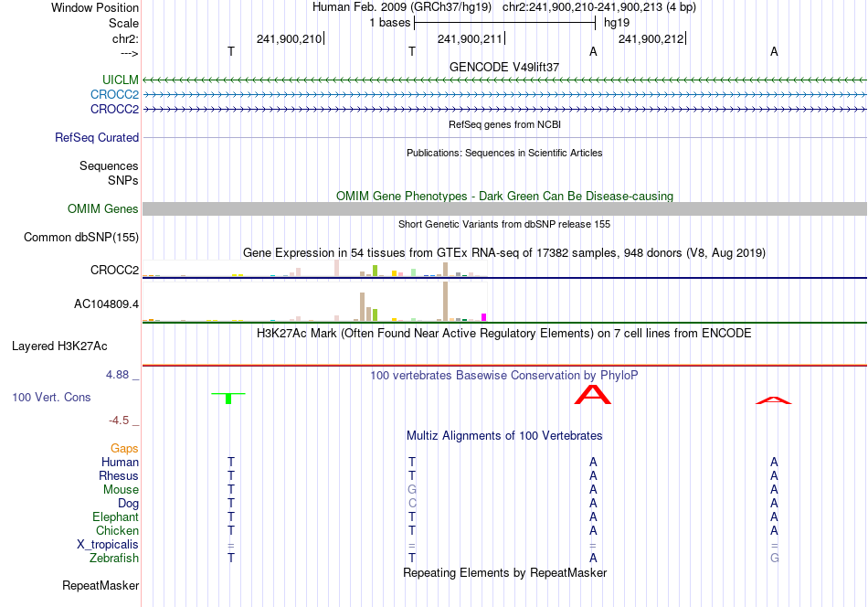The width and height of the screenshot is (868, 607).
Task: Click the C base in Dog row
Action: click(412, 504)
